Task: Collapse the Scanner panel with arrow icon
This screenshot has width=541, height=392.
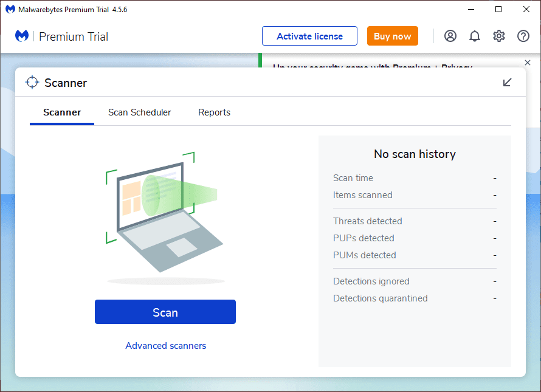Action: (507, 82)
